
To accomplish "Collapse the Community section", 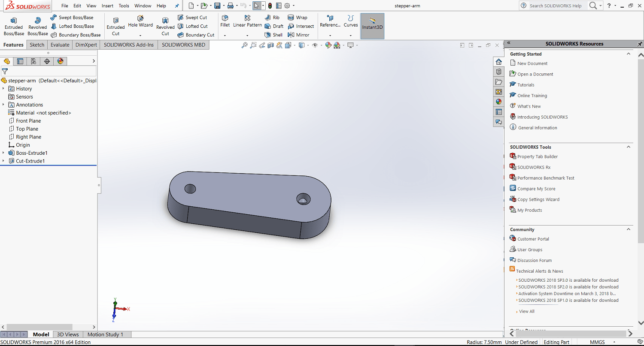I will point(629,229).
